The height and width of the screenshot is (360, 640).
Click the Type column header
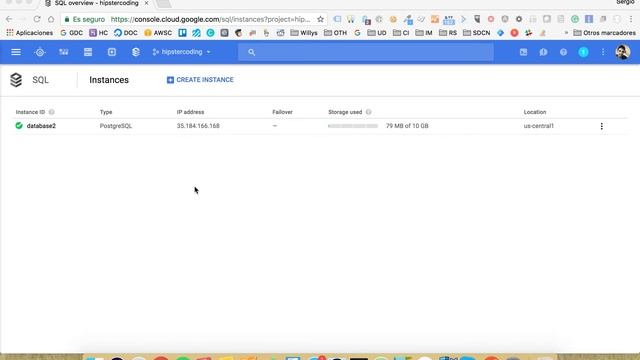click(x=106, y=112)
